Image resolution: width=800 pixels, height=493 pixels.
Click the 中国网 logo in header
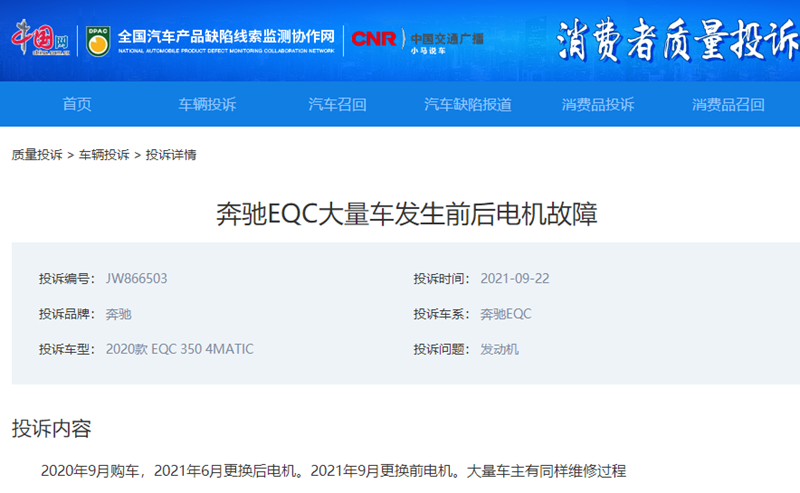(x=41, y=39)
